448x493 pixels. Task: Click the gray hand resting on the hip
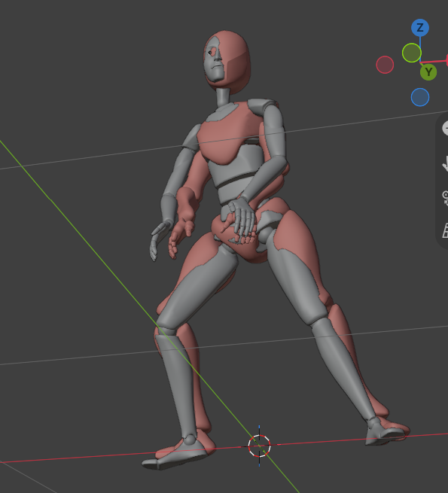click(242, 215)
